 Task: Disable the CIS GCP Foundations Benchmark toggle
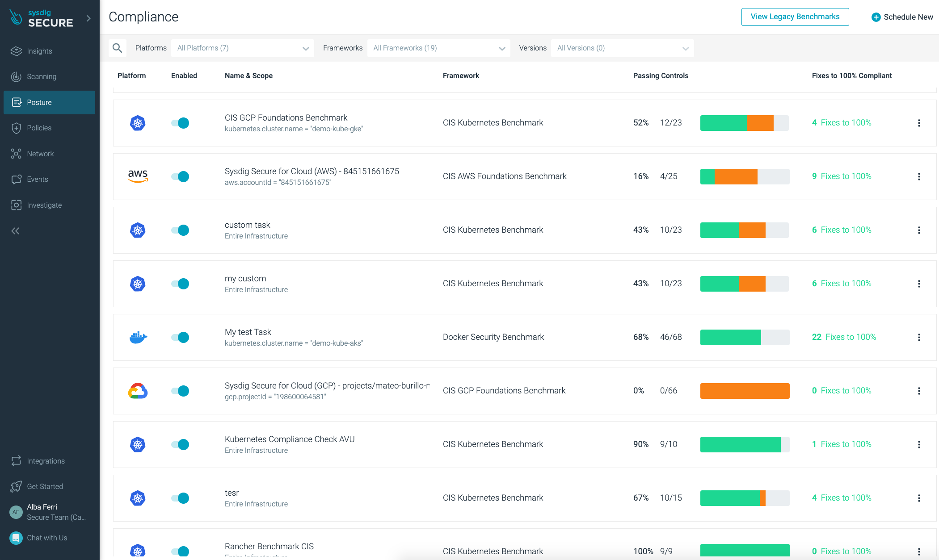[x=180, y=123]
